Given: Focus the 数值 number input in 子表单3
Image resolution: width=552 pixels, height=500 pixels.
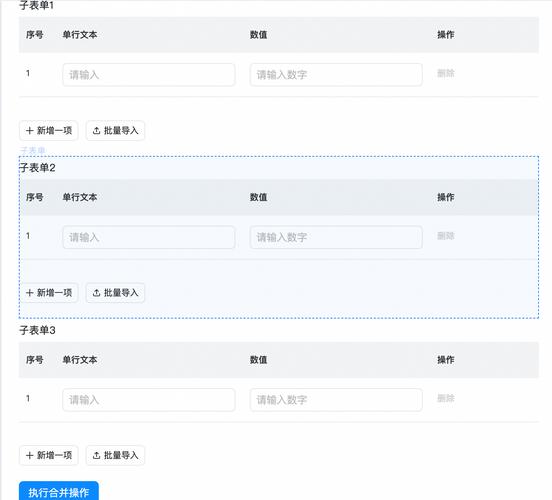Looking at the screenshot, I should click(336, 400).
